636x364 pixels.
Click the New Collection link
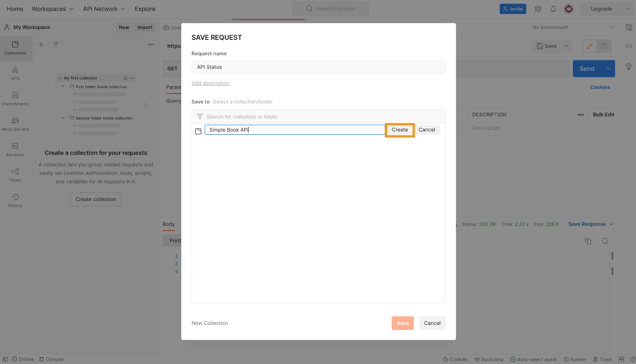point(209,323)
